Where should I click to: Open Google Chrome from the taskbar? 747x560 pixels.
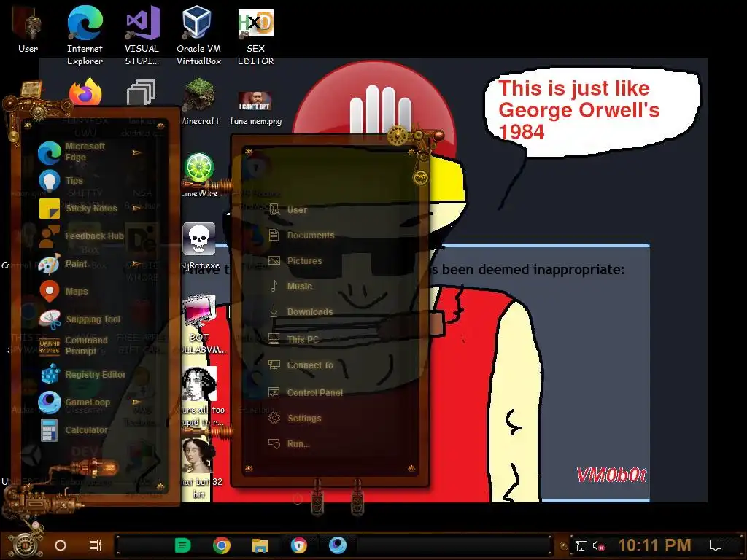click(x=222, y=545)
